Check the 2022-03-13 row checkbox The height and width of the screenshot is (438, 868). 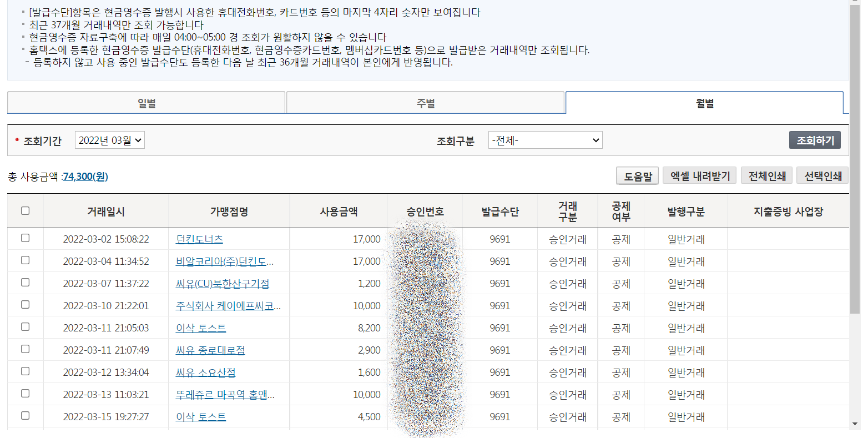click(25, 393)
